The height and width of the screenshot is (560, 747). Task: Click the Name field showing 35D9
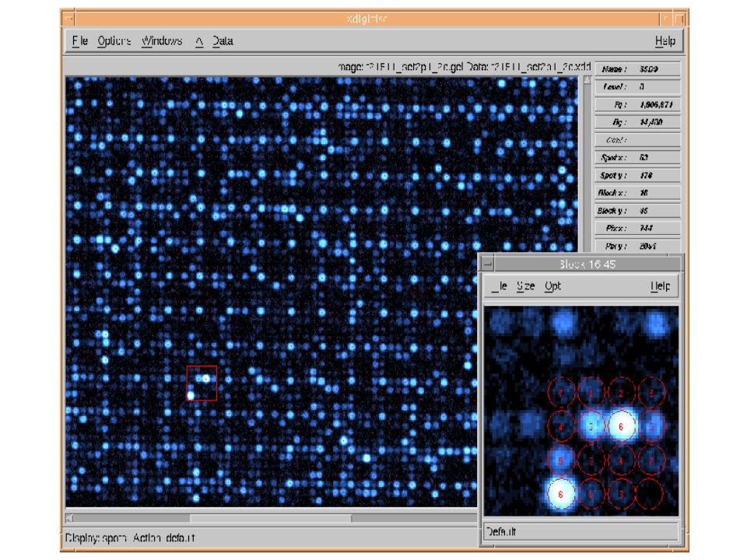click(x=637, y=69)
